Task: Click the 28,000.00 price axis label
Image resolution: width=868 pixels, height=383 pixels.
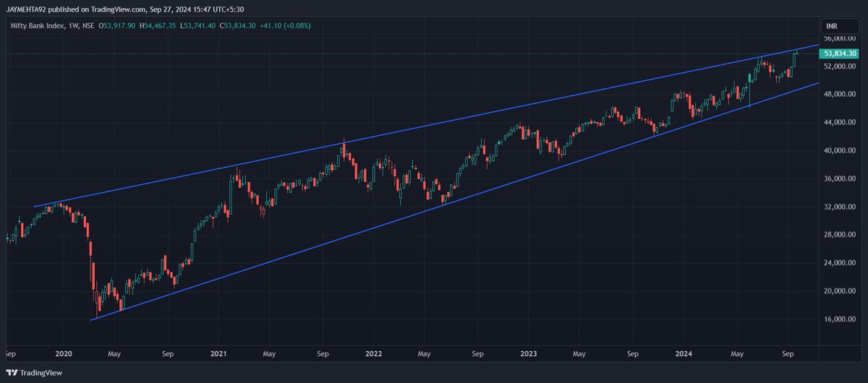Action: 841,235
